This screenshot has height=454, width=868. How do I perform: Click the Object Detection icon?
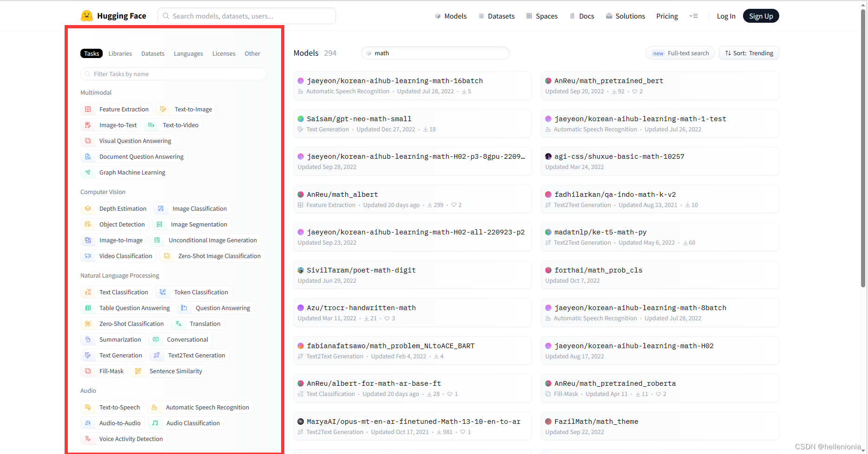click(x=88, y=225)
